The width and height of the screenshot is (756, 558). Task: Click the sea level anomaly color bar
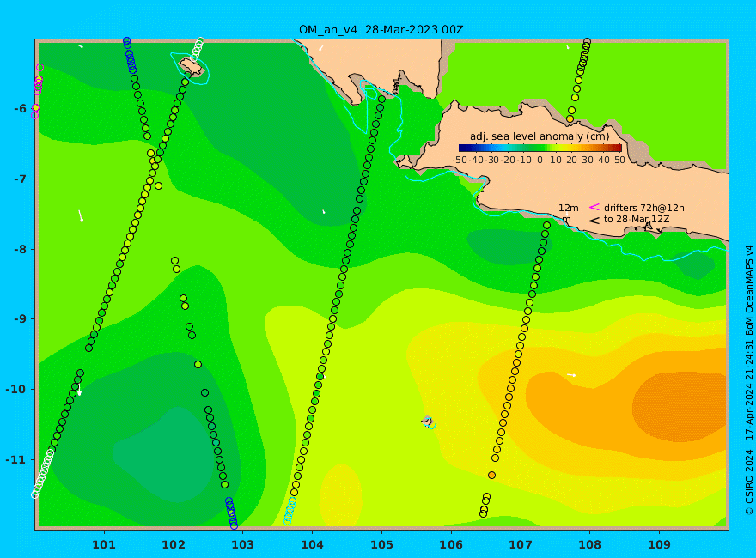(540, 148)
